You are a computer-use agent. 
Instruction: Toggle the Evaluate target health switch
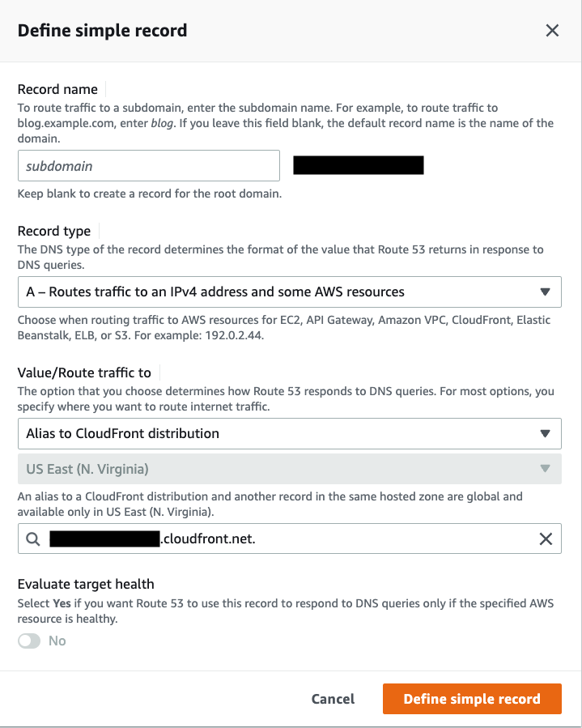point(29,641)
